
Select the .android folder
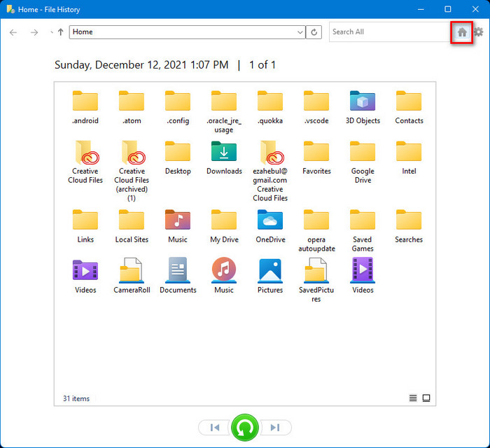click(x=85, y=108)
